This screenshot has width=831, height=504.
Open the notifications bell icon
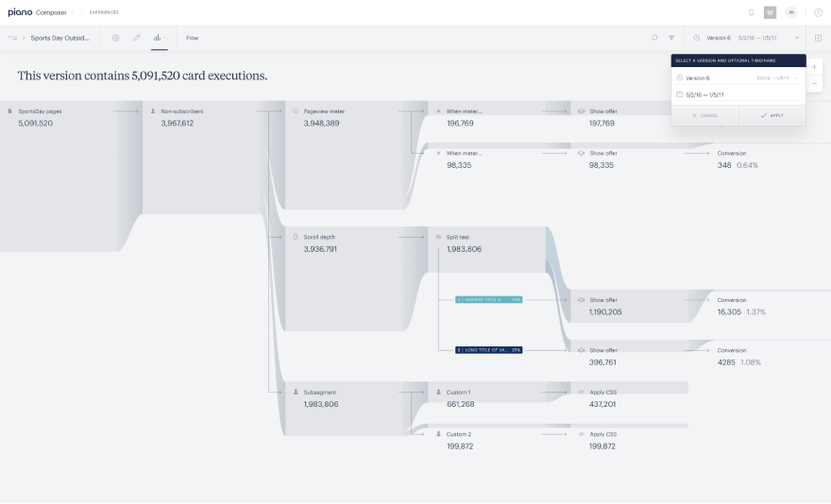click(x=751, y=12)
